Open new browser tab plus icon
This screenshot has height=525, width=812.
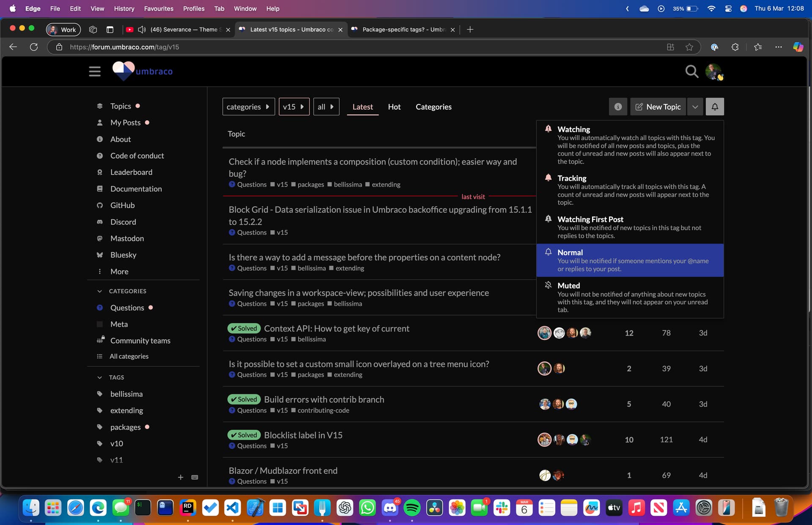[x=470, y=30]
